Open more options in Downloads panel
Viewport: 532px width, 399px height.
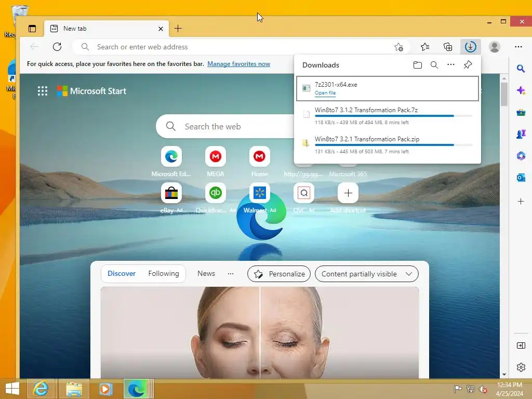(x=450, y=64)
